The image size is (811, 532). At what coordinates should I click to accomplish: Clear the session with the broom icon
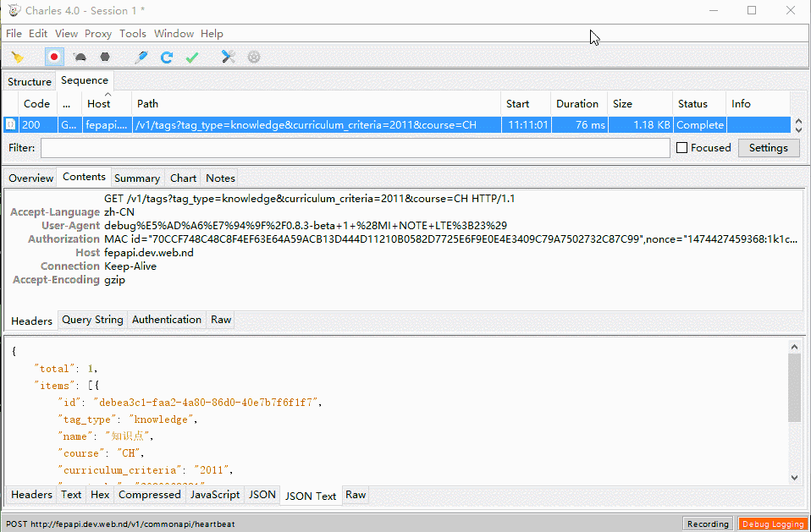tap(18, 57)
